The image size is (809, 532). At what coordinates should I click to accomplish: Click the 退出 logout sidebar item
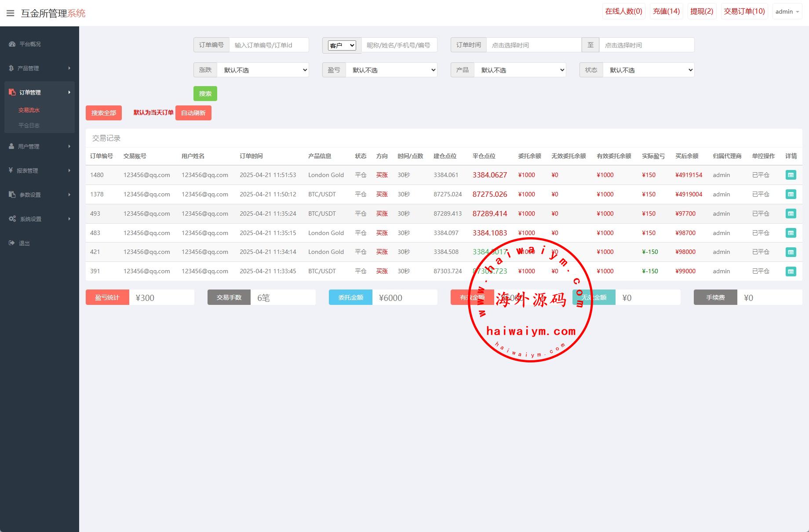tap(24, 243)
